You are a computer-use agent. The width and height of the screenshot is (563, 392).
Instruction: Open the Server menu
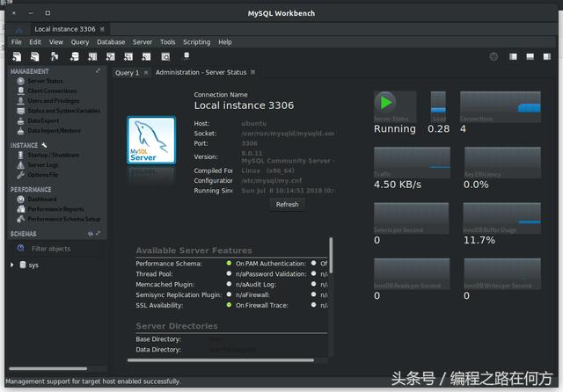[x=143, y=42]
